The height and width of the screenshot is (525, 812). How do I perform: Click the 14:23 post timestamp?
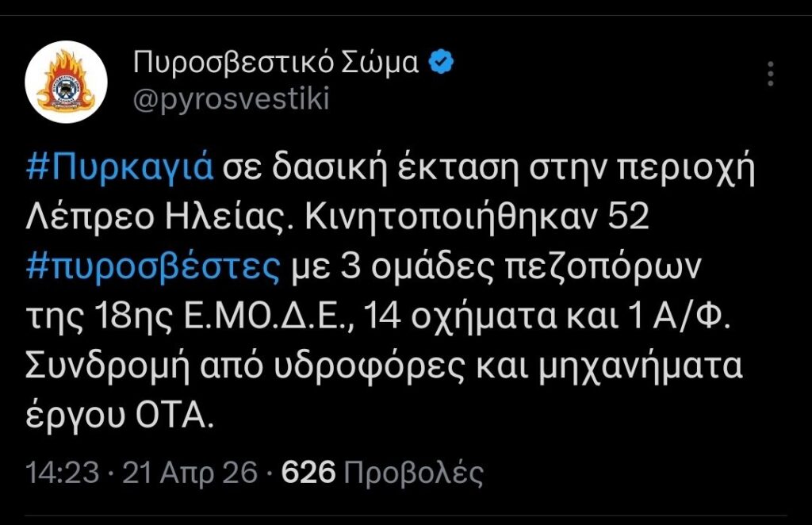(x=62, y=473)
